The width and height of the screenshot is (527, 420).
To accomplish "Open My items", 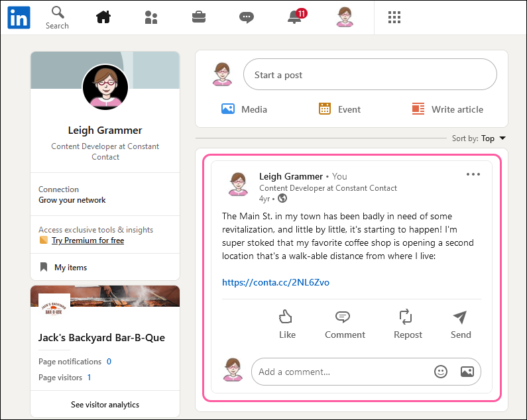I will 70,268.
